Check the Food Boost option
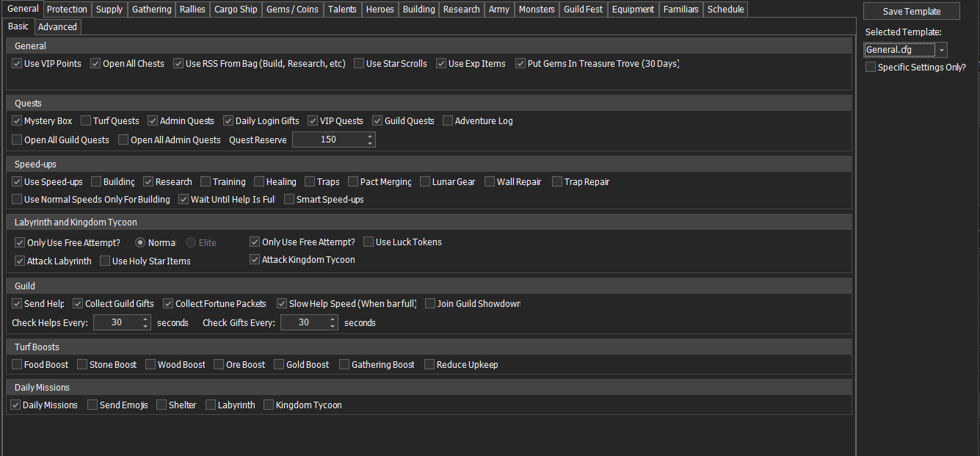980x456 pixels. click(17, 365)
